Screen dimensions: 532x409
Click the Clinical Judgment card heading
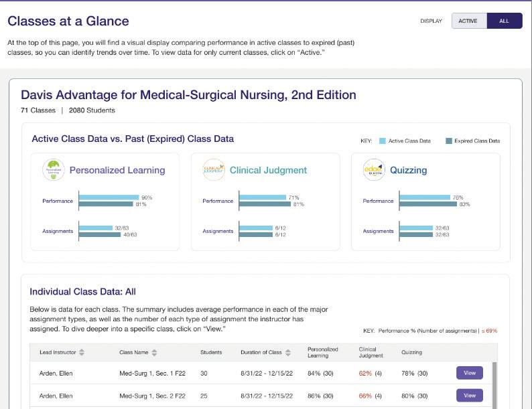coord(268,170)
